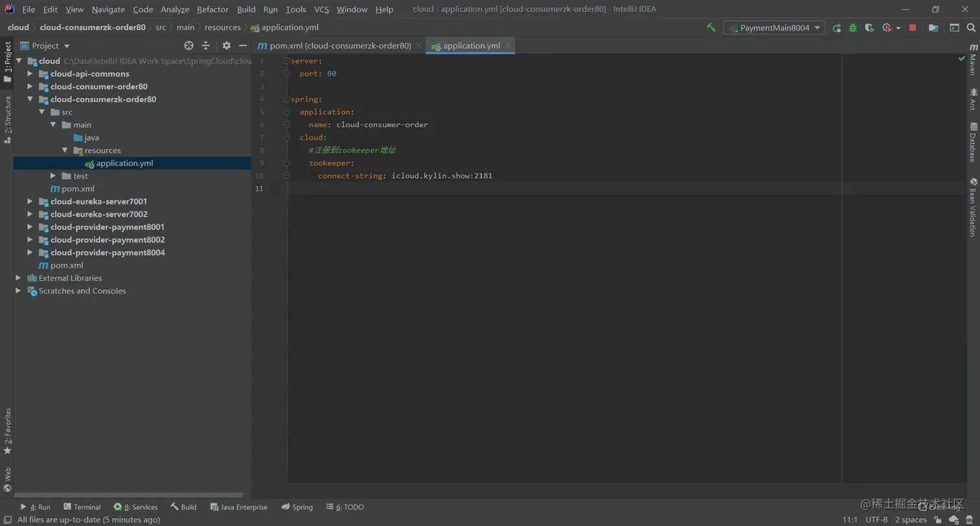980x526 pixels.
Task: Toggle the 2: Favorites side tab
Action: point(7,431)
